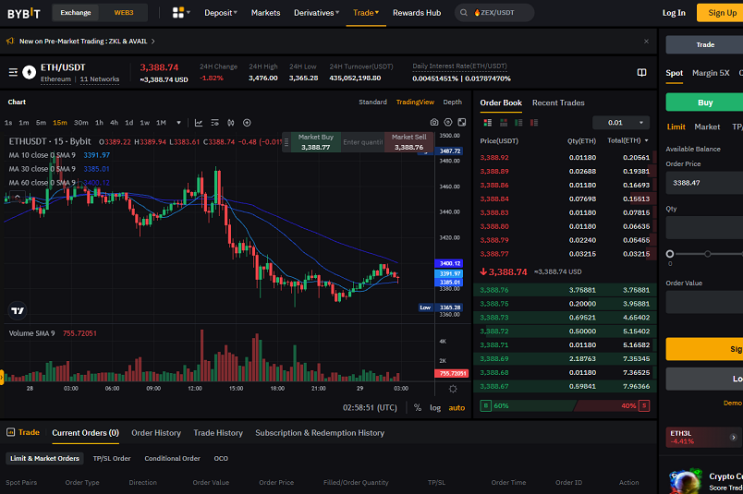Open the tutorial book icon

642,72
